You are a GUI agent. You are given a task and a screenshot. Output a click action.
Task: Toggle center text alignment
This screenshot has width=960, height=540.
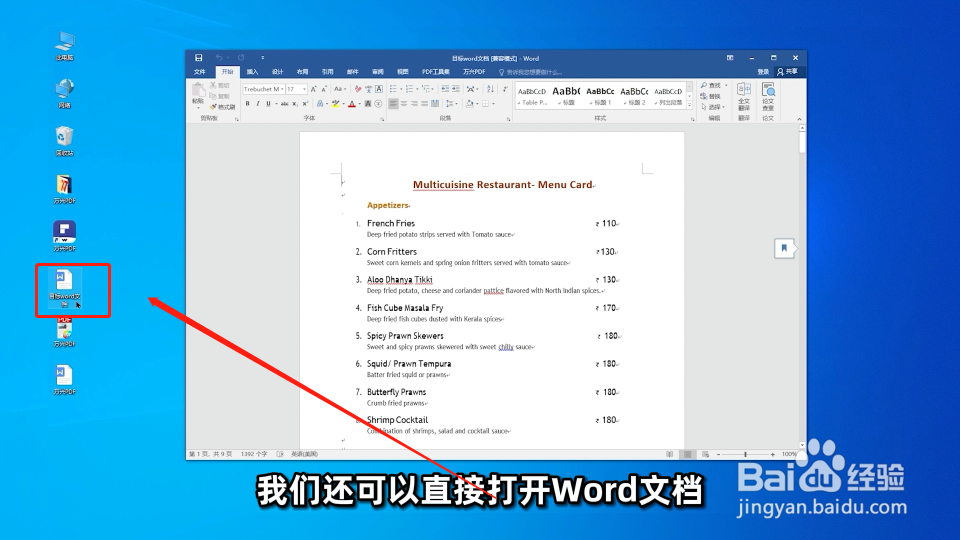point(403,103)
